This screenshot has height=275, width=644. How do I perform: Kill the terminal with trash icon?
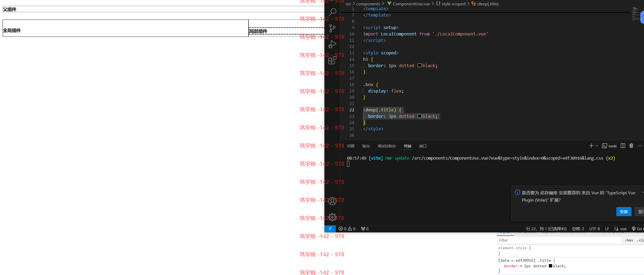pyautogui.click(x=631, y=146)
